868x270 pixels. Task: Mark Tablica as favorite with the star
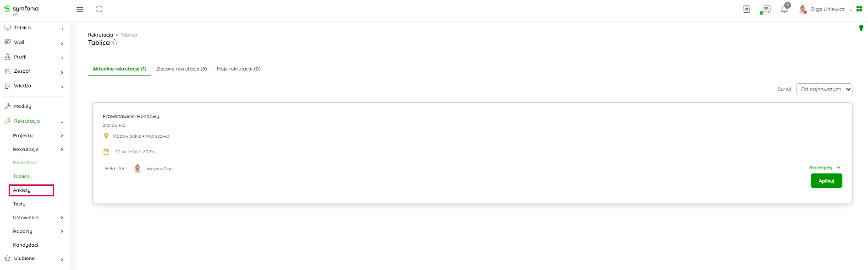pos(115,42)
